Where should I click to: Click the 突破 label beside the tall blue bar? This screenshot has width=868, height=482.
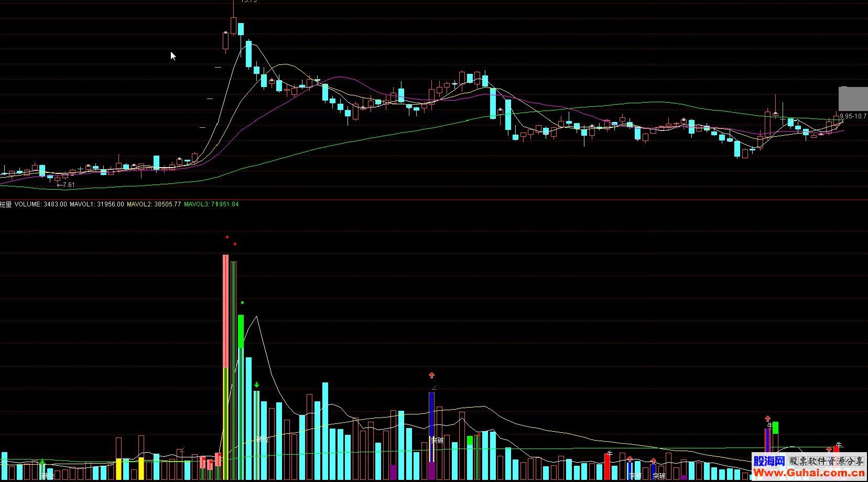[438, 440]
